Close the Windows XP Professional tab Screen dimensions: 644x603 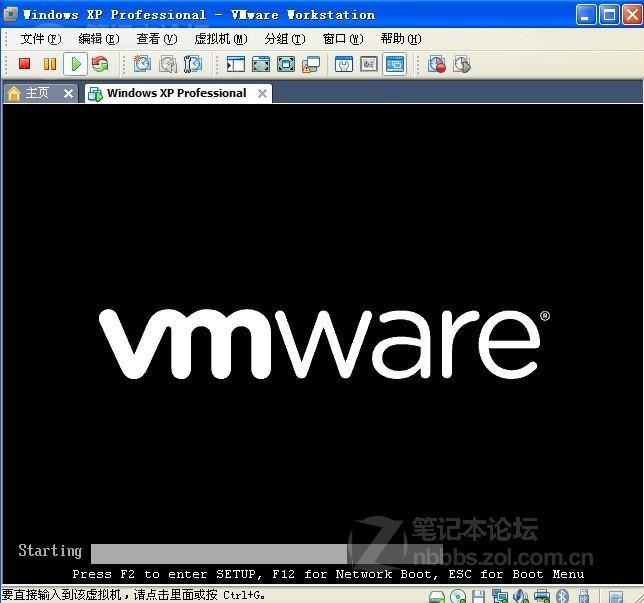pyautogui.click(x=262, y=93)
